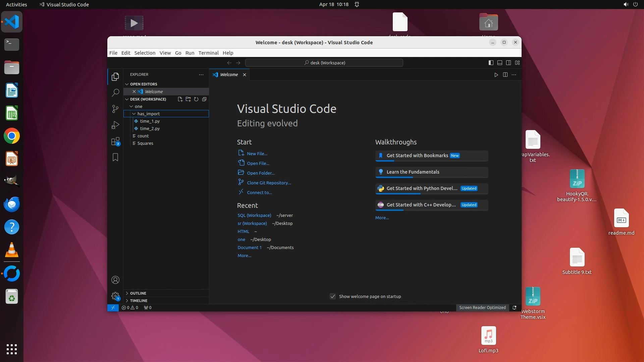Click the desk (Workspace) command search box
Viewport: 644px width, 362px height.
tap(324, 63)
